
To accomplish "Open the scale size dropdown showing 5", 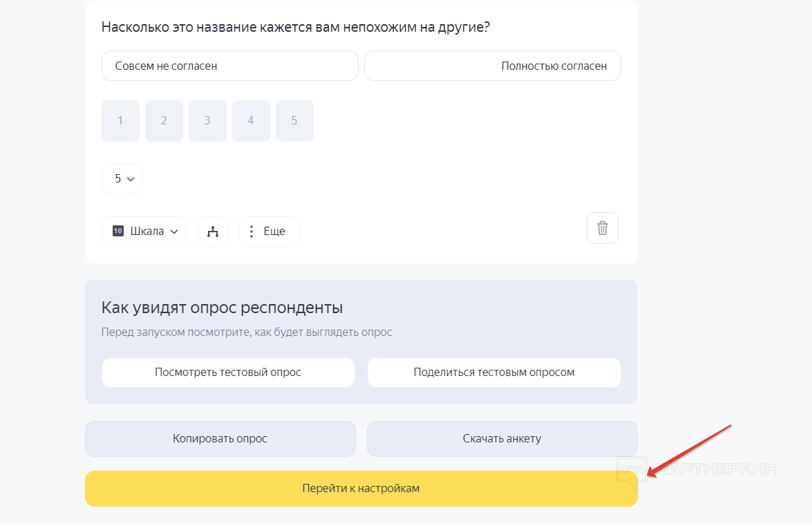I will tap(122, 179).
